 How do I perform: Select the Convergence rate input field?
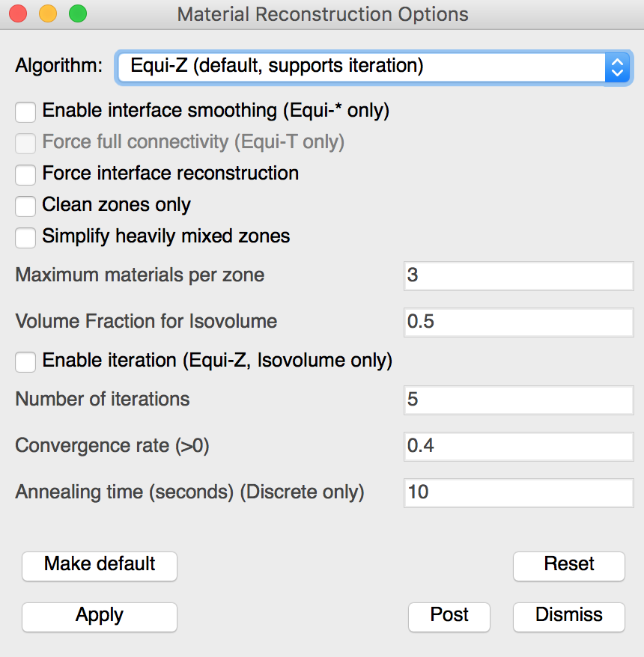click(x=519, y=447)
